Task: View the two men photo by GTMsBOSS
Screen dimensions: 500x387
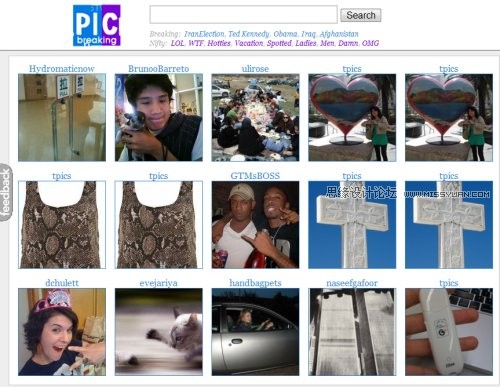Action: click(255, 225)
